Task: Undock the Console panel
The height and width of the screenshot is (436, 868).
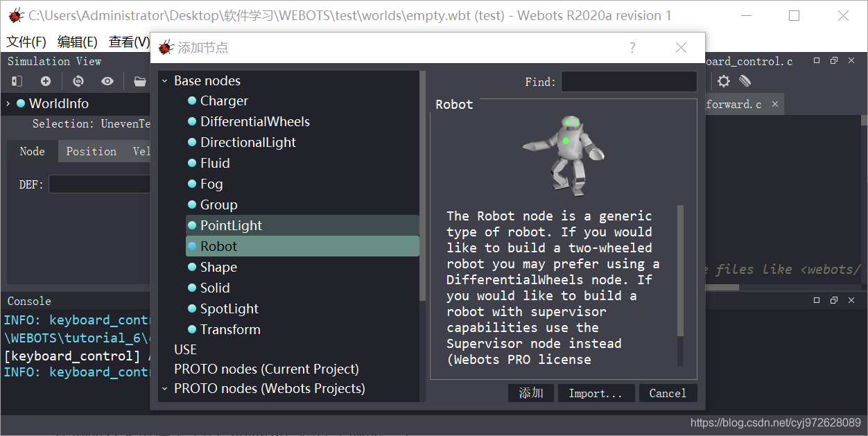Action: click(834, 300)
